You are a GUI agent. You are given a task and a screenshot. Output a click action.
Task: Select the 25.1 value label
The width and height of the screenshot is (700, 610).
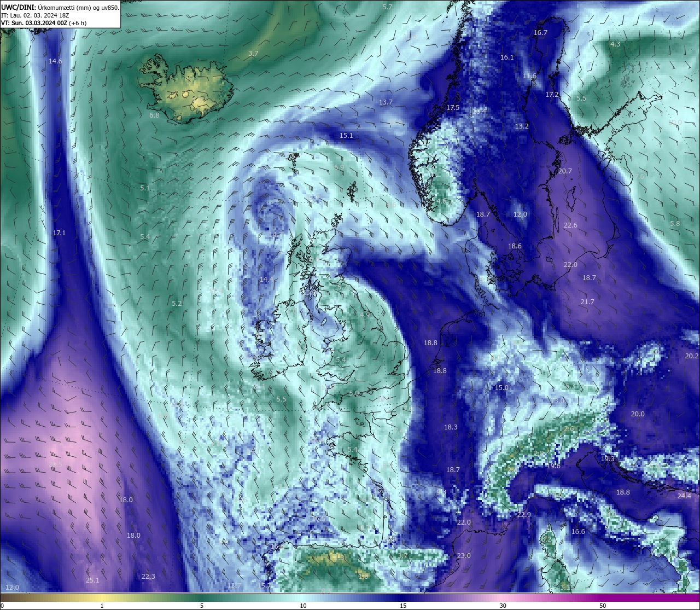tap(92, 580)
